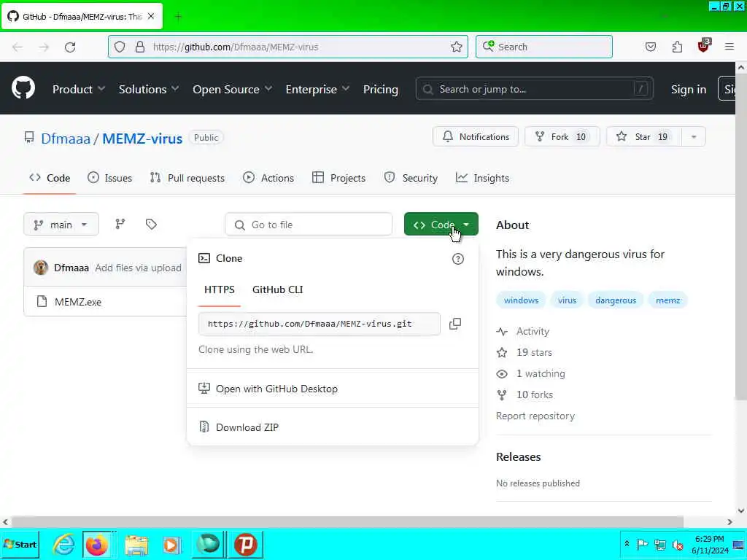This screenshot has height=560, width=747.
Task: Open the star lists dropdown arrow
Action: click(x=694, y=136)
